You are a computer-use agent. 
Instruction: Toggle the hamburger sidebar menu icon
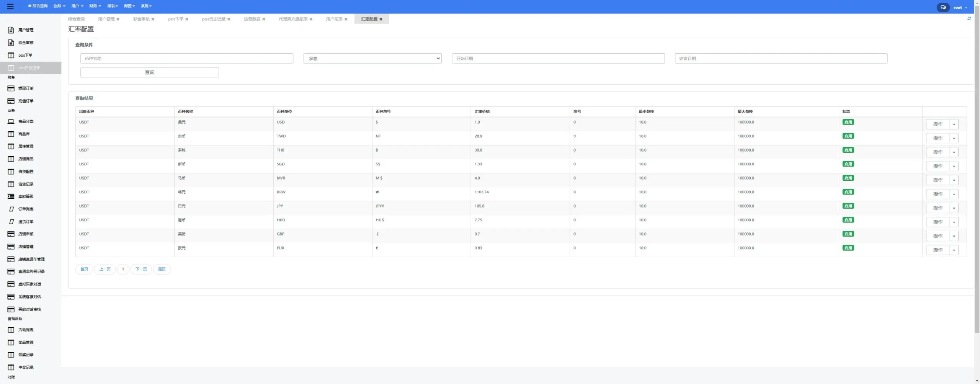(10, 7)
